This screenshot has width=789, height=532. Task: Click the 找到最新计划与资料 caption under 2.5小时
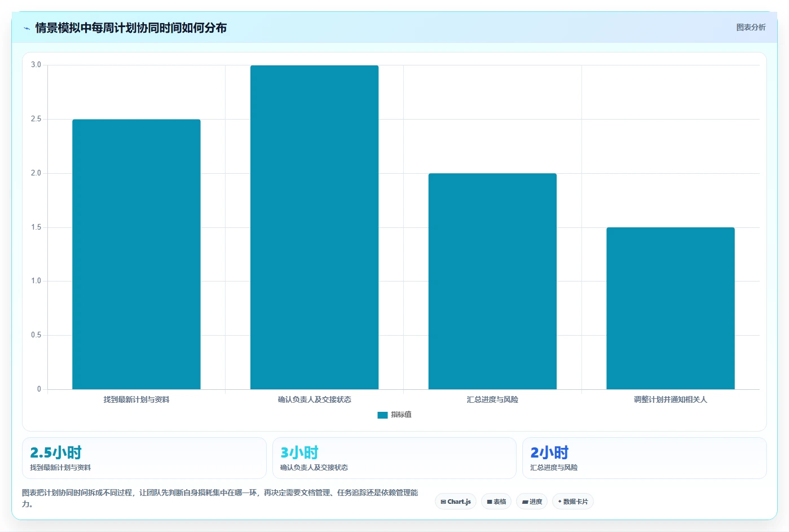[60, 468]
